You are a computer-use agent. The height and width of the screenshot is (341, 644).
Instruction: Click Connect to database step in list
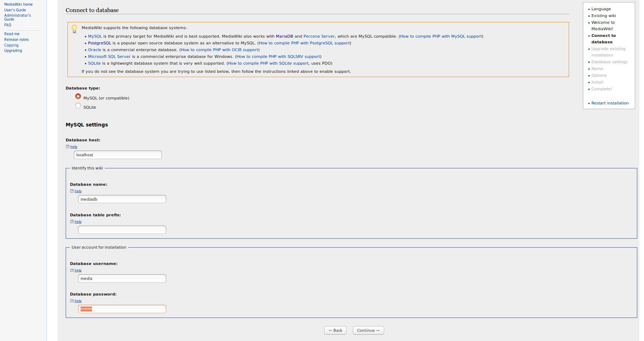tap(604, 39)
